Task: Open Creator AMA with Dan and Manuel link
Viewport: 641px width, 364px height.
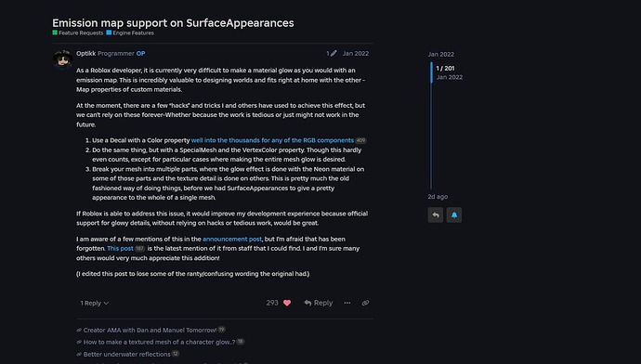Action: 150,330
